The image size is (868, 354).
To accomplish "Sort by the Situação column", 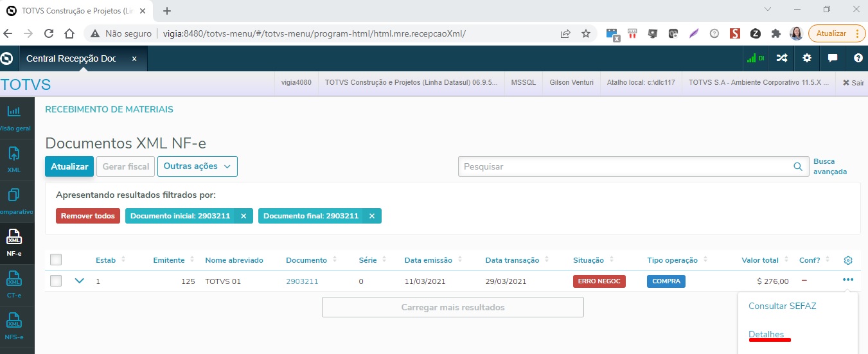I will click(x=593, y=260).
